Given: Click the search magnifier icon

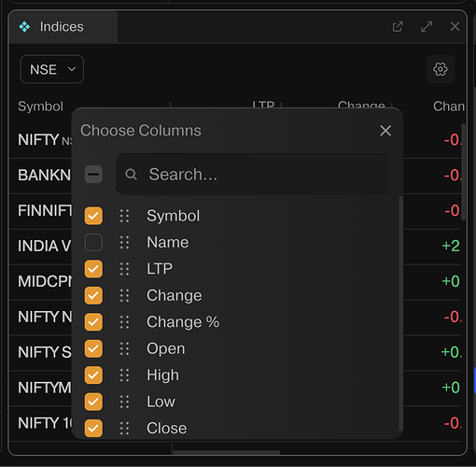Looking at the screenshot, I should point(131,175).
